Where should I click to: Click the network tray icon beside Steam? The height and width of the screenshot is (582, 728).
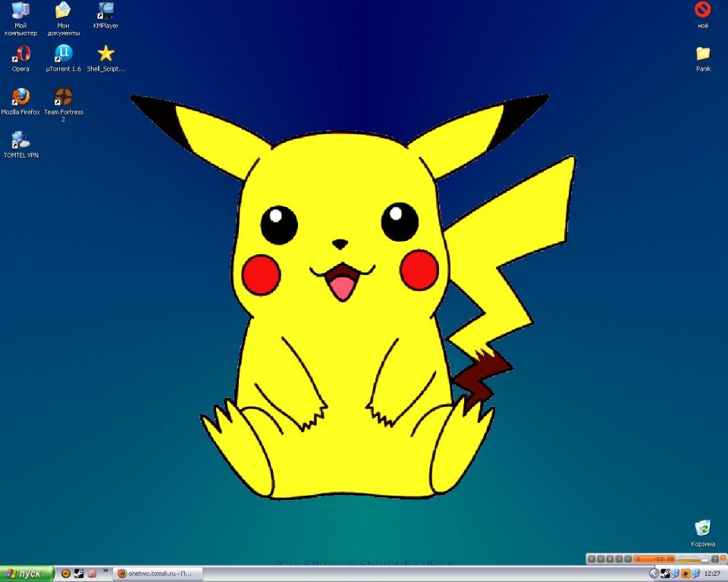pyautogui.click(x=676, y=574)
